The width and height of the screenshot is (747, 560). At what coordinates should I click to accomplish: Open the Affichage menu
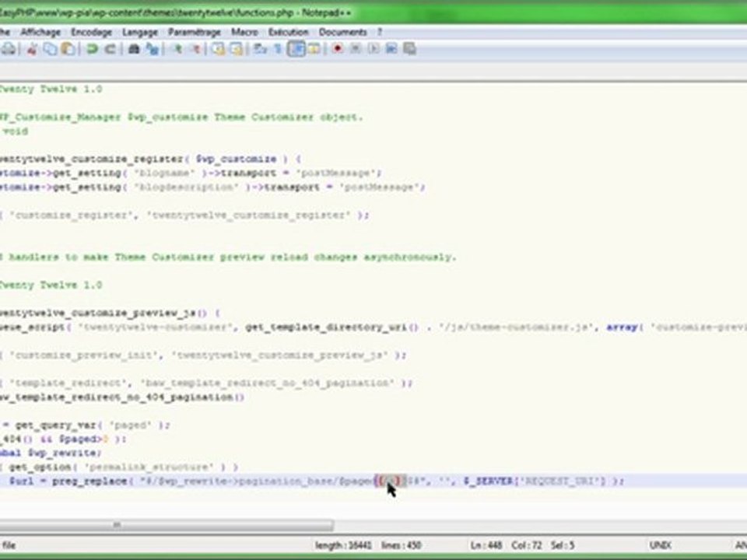point(40,32)
